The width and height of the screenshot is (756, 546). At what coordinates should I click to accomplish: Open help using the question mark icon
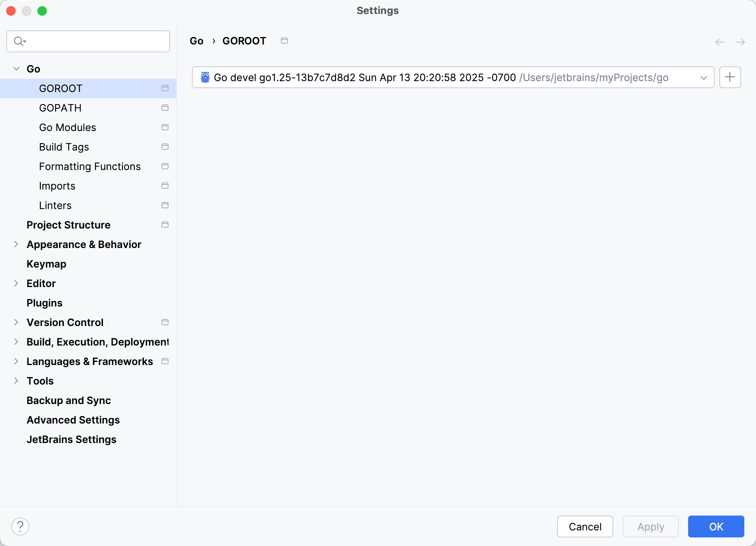21,526
